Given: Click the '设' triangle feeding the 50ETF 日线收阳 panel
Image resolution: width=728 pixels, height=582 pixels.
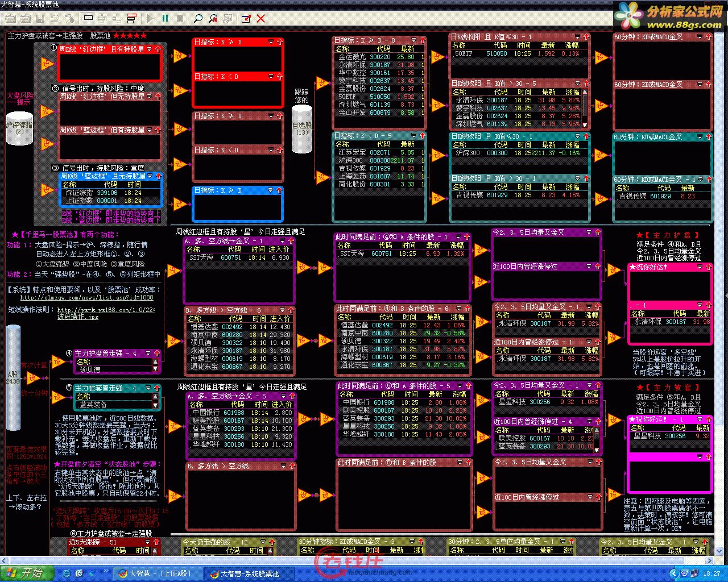Looking at the screenshot, I should [x=437, y=57].
